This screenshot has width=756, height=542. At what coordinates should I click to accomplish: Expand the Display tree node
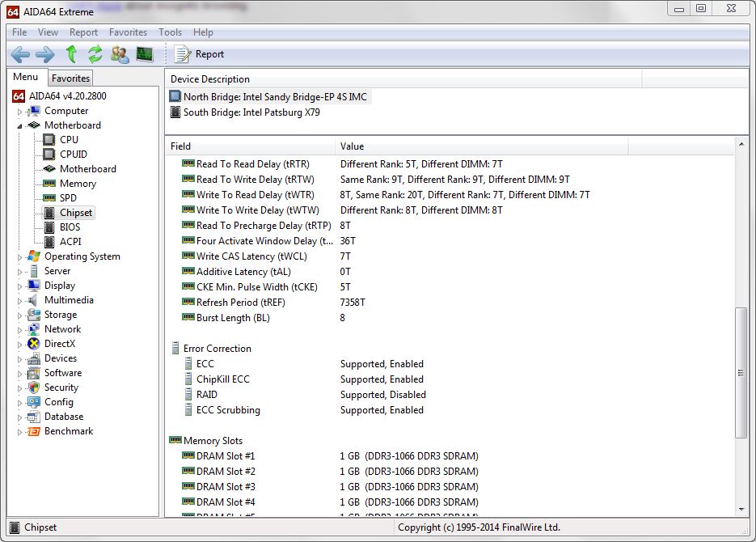tap(19, 286)
